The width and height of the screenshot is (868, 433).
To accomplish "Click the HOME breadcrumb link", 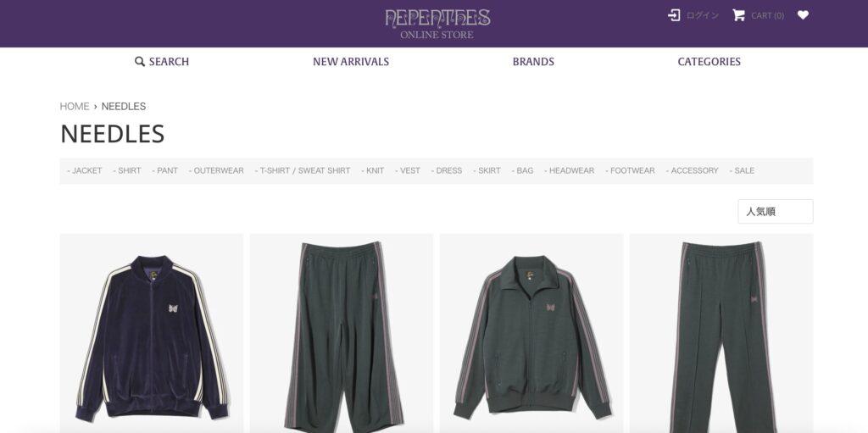I will click(x=75, y=106).
